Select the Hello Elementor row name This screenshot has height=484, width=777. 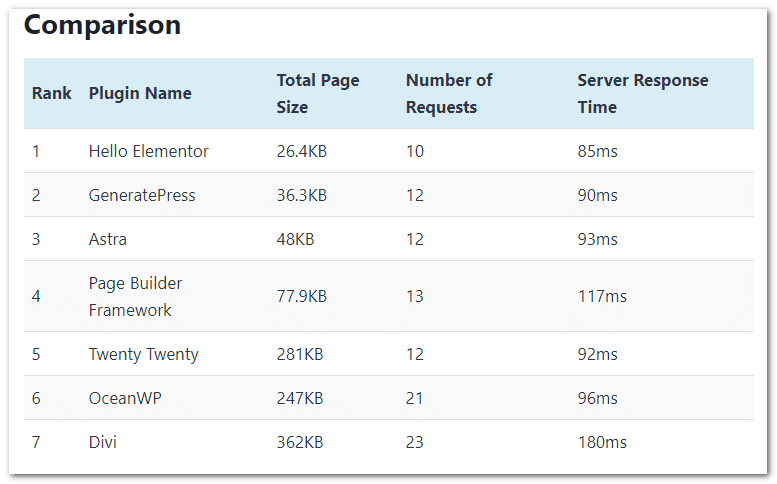(149, 151)
